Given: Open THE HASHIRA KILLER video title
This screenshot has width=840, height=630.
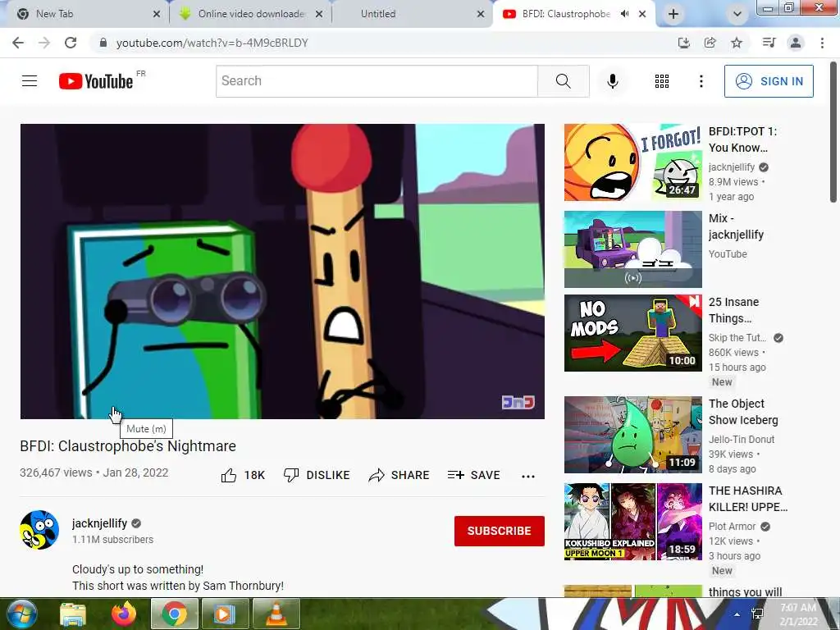Looking at the screenshot, I should click(x=748, y=499).
